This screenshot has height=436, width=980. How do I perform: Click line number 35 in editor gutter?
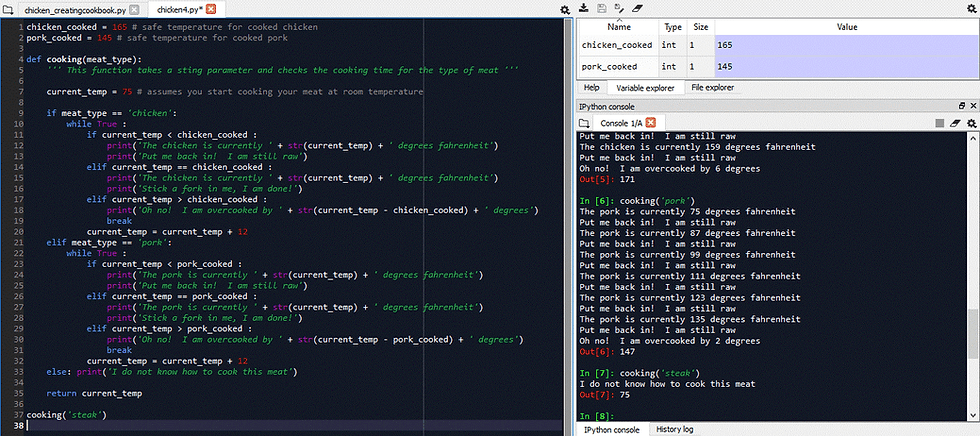(x=19, y=394)
